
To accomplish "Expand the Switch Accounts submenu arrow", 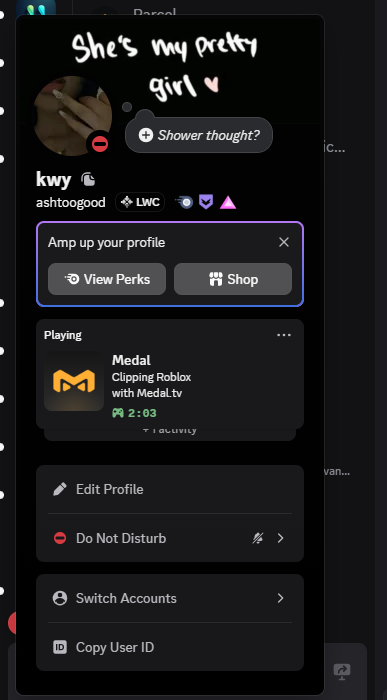I will [280, 598].
